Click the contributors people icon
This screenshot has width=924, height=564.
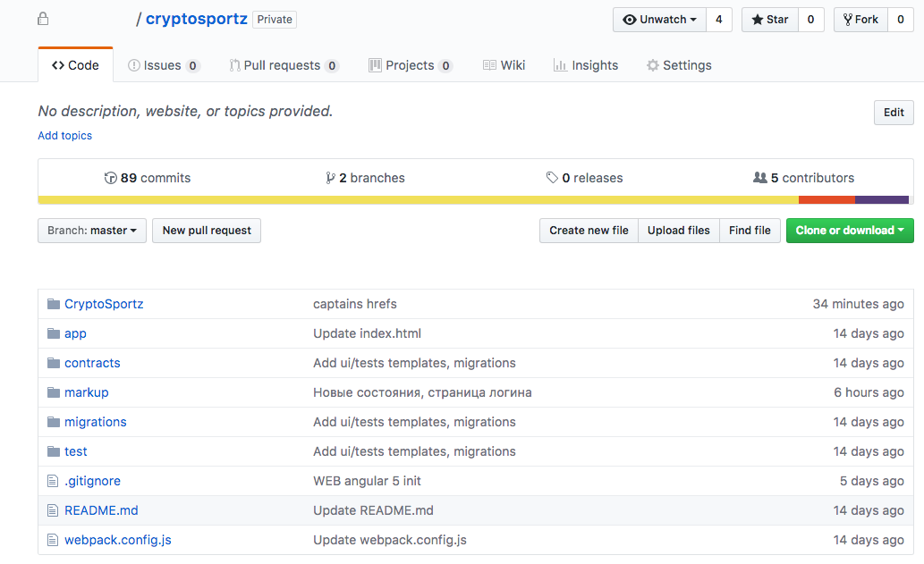pyautogui.click(x=760, y=178)
